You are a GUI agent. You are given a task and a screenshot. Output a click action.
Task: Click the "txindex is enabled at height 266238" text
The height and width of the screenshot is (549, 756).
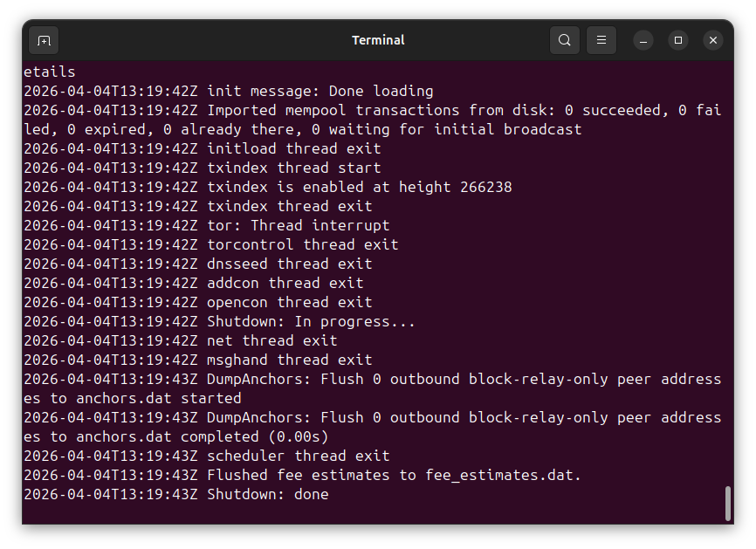359,187
